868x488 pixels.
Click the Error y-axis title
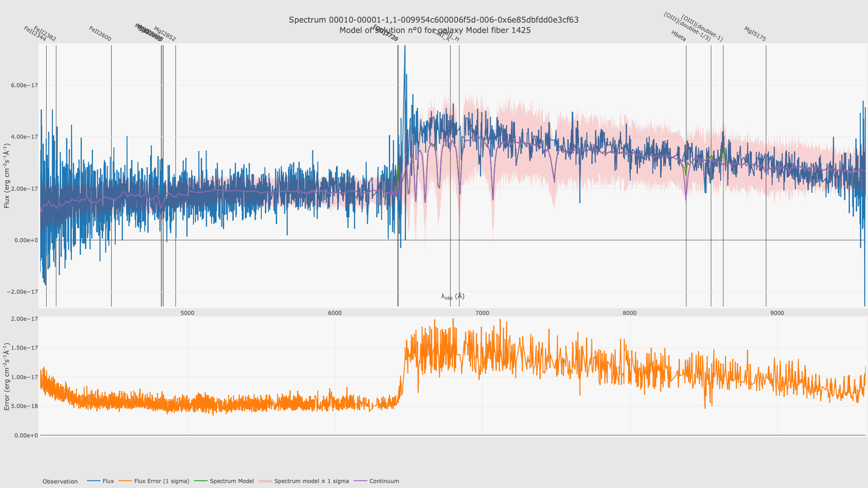(x=7, y=376)
